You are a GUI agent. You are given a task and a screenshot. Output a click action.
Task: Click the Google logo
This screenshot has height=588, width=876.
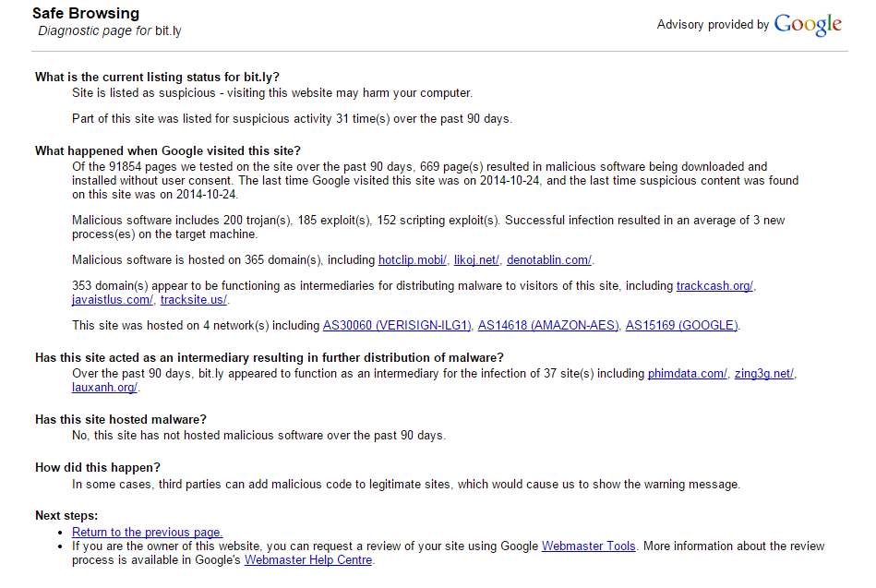click(808, 25)
